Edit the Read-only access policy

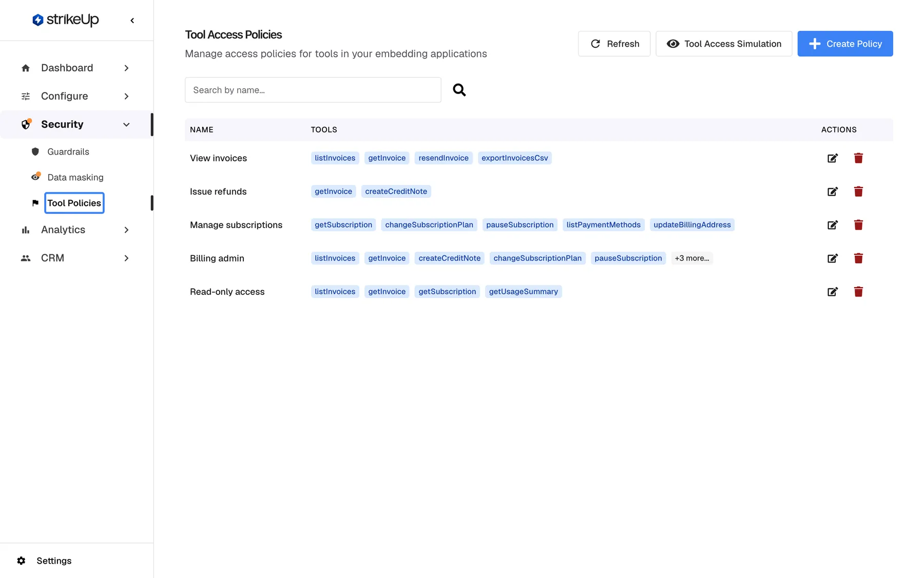833,292
